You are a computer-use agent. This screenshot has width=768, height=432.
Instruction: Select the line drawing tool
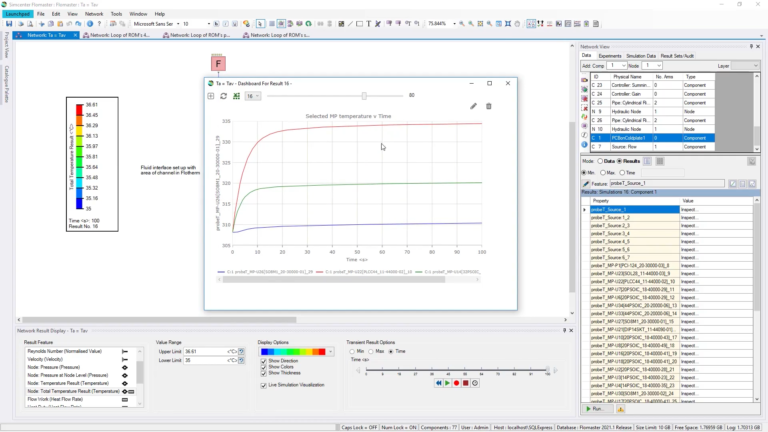pos(350,24)
